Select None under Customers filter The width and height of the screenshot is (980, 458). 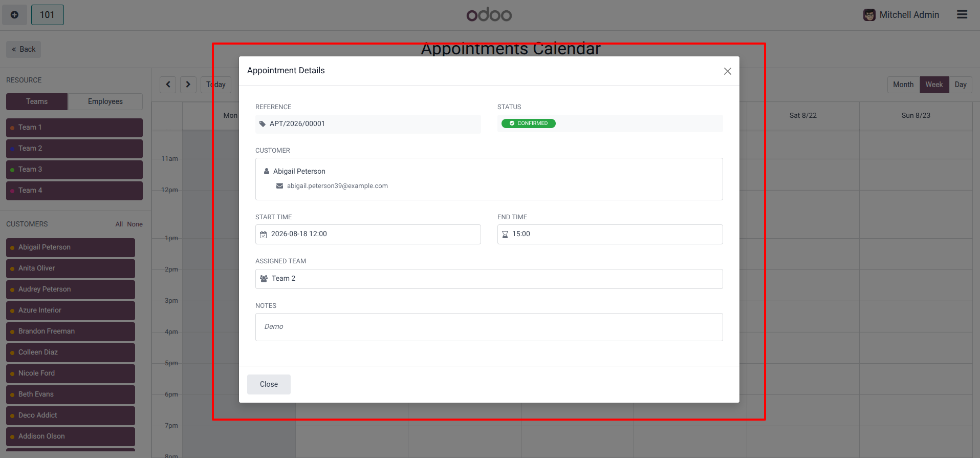tap(135, 224)
